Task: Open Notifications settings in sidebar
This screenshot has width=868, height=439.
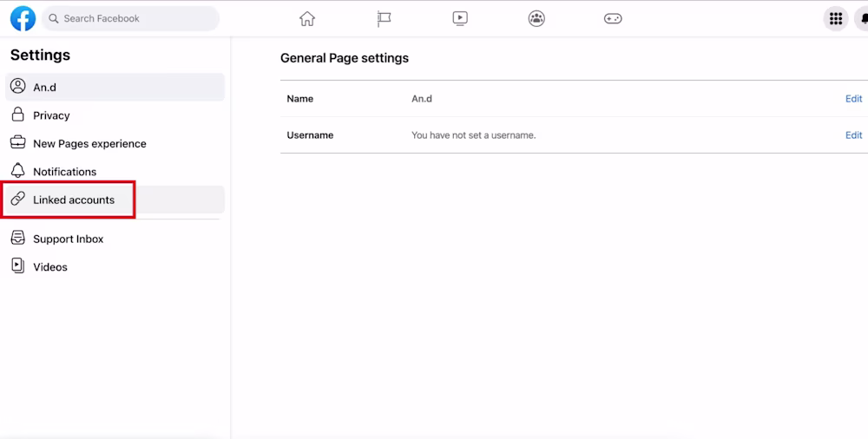Action: [115, 172]
